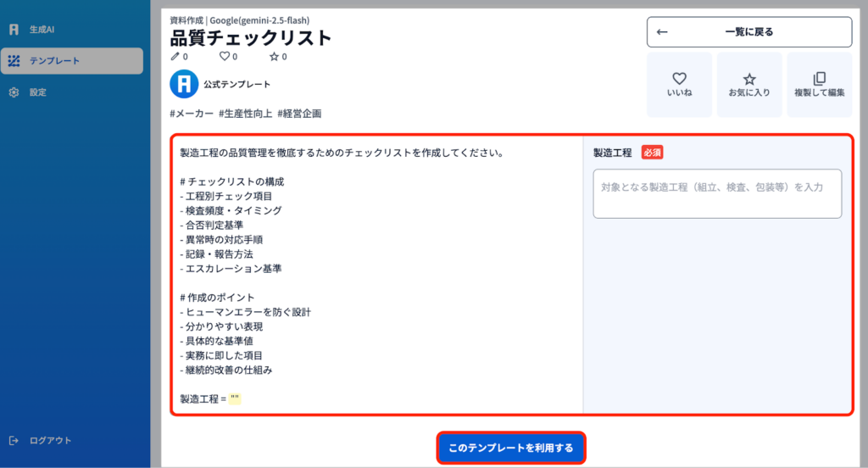Focus the 製造工程 input field
The image size is (868, 468).
point(717,194)
